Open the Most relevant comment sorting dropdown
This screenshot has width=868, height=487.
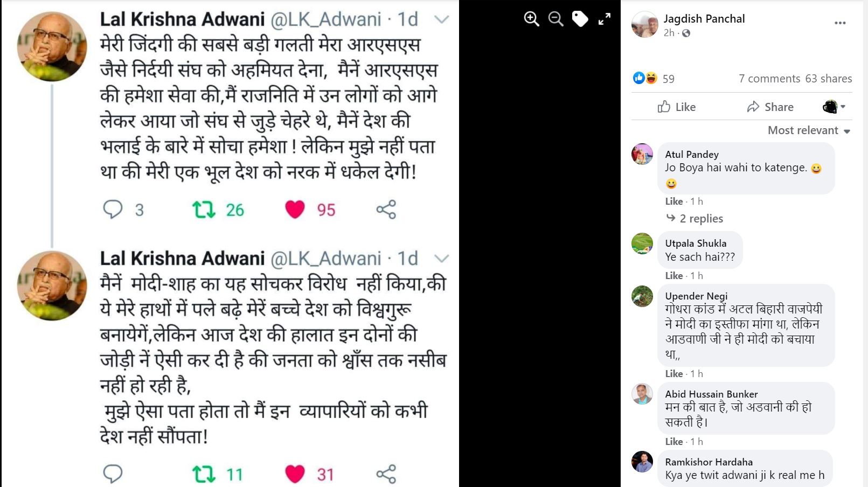point(809,130)
